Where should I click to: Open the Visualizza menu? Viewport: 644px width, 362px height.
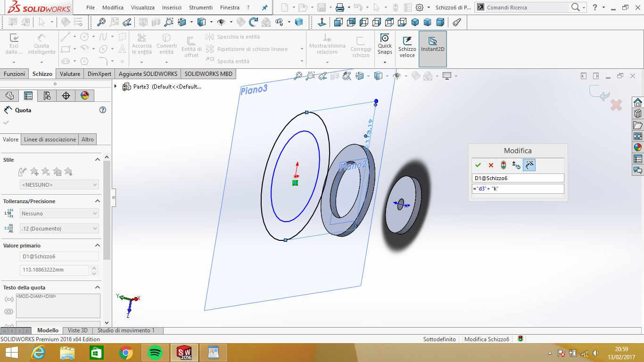click(142, 8)
